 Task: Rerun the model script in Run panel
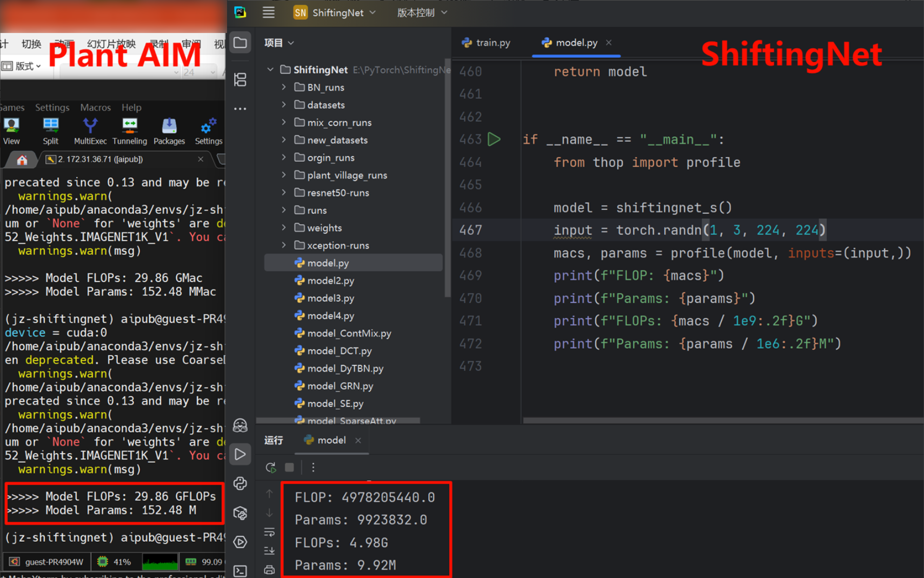[271, 467]
